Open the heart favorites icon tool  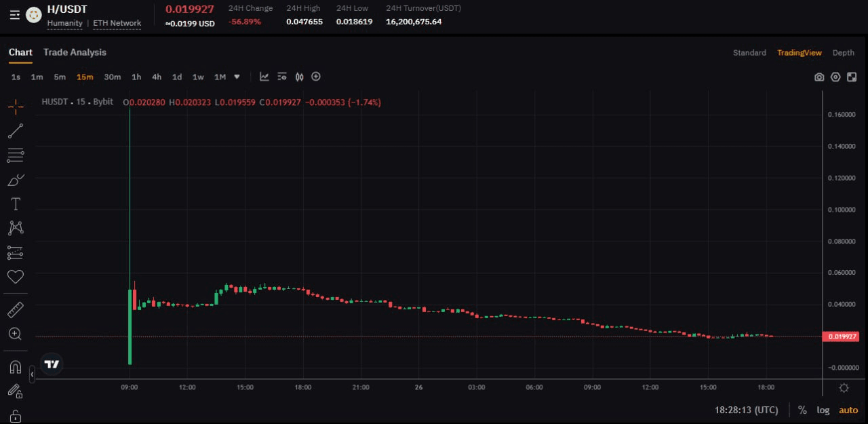coord(15,277)
